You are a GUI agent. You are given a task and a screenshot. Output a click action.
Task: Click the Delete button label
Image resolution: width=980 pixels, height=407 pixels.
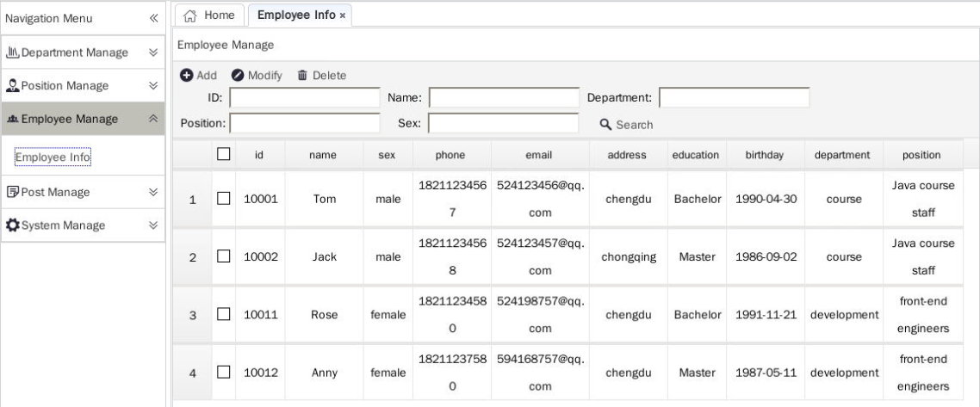click(x=329, y=76)
